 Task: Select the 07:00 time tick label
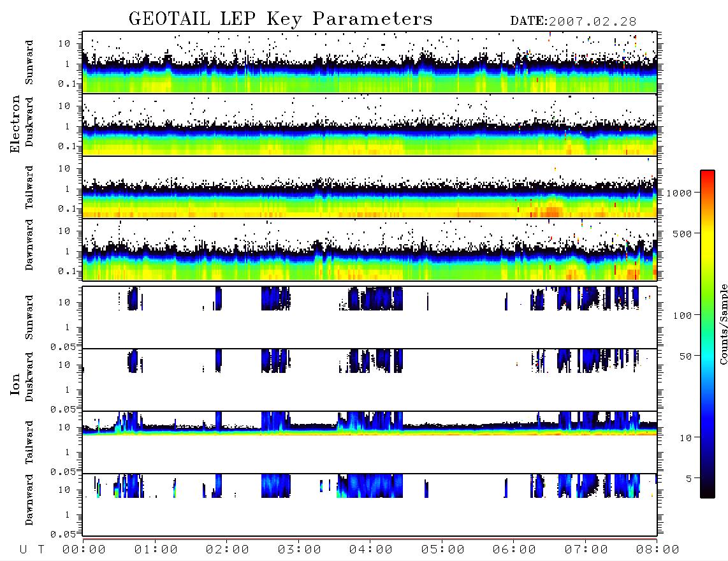tap(586, 550)
